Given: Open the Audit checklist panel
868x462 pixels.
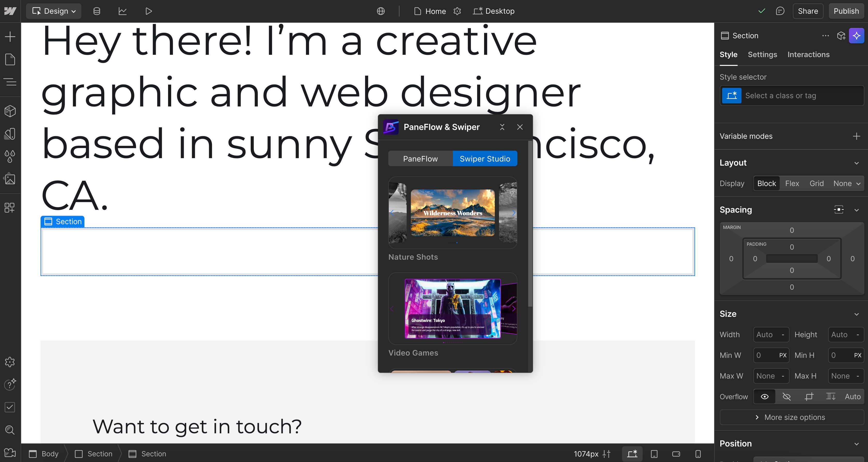Looking at the screenshot, I should (10, 407).
